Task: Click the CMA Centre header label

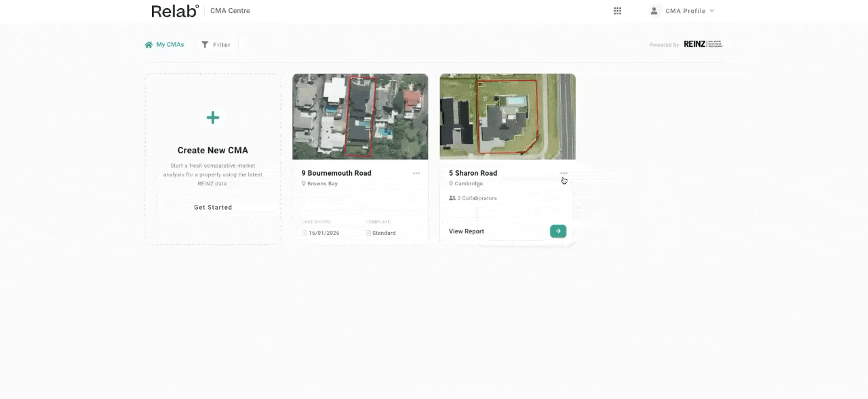Action: [230, 11]
